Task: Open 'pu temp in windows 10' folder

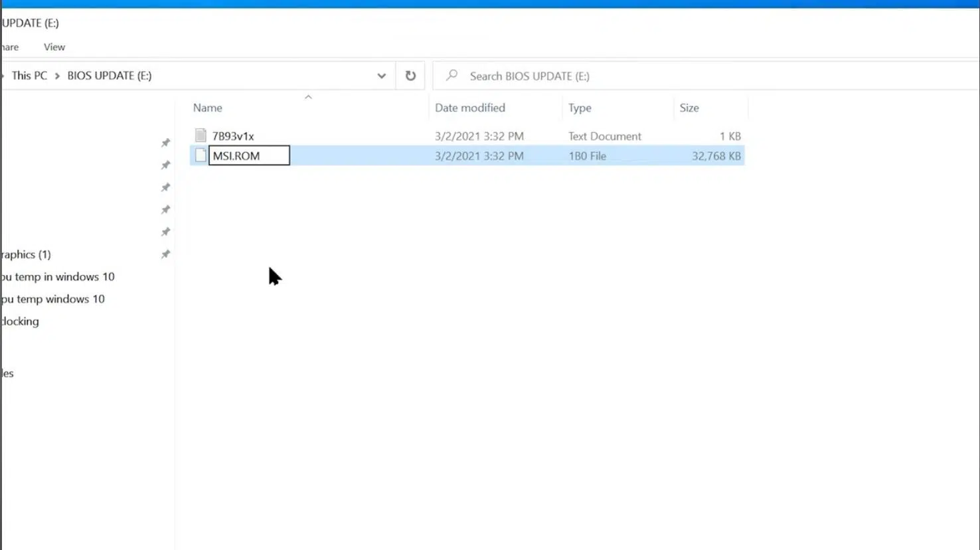Action: pyautogui.click(x=58, y=276)
